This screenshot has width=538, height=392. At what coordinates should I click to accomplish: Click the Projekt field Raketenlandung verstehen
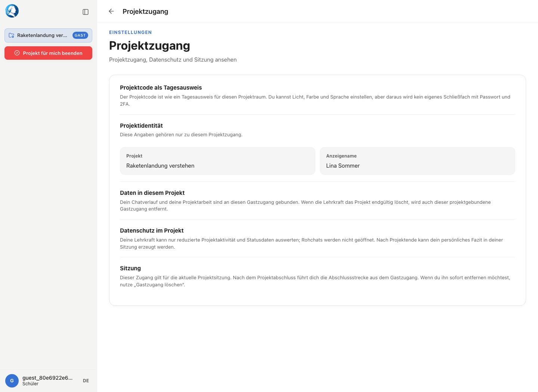[217, 161]
